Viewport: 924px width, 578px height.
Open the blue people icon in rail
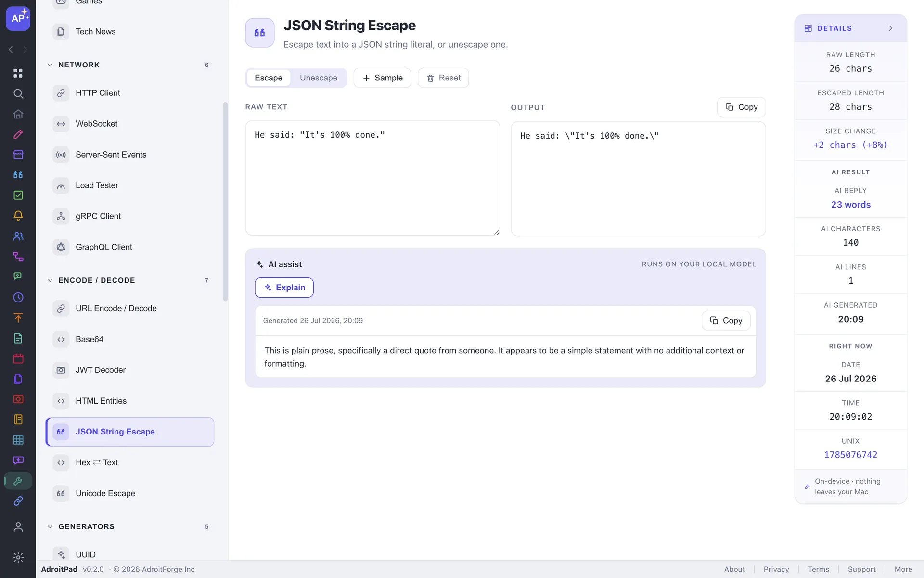pos(18,236)
